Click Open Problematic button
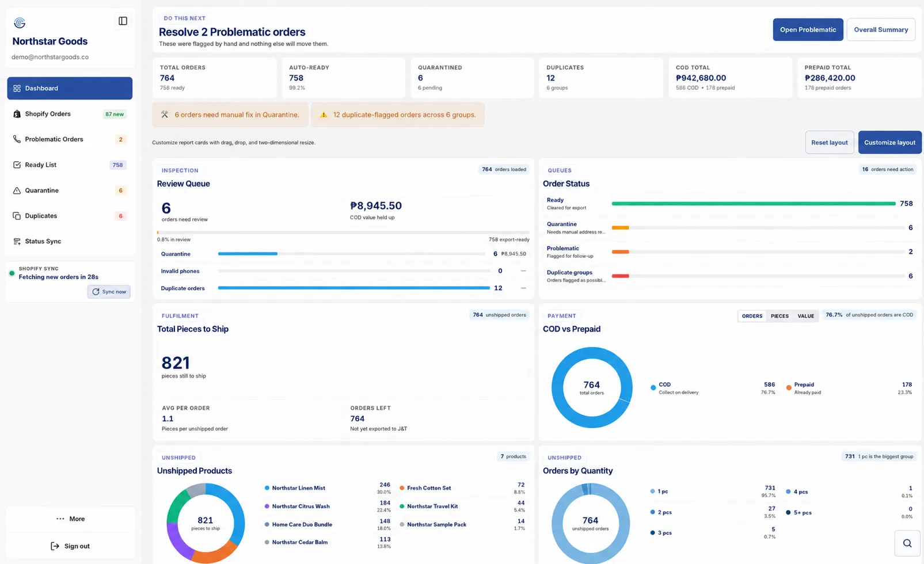 click(808, 30)
